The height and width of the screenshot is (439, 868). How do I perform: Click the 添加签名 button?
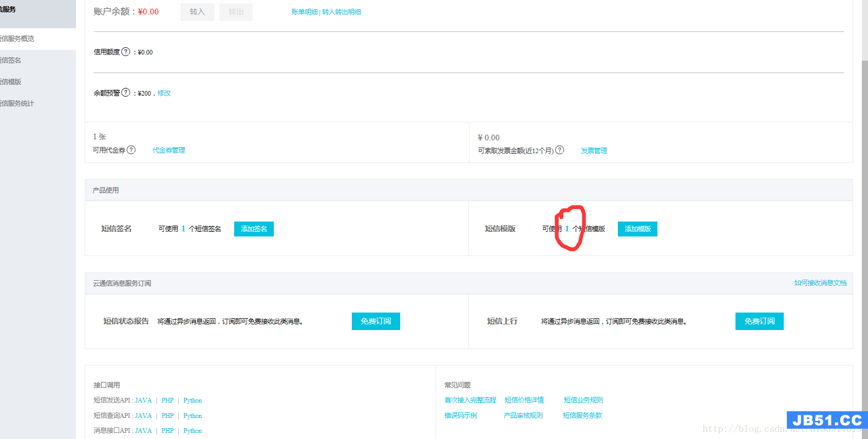pos(254,229)
